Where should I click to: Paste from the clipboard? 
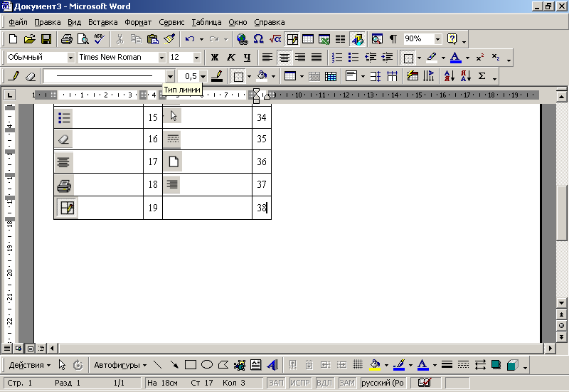pyautogui.click(x=153, y=39)
